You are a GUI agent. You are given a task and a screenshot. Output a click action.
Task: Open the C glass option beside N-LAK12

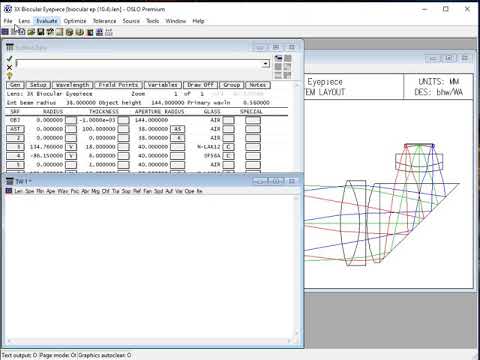[228, 147]
